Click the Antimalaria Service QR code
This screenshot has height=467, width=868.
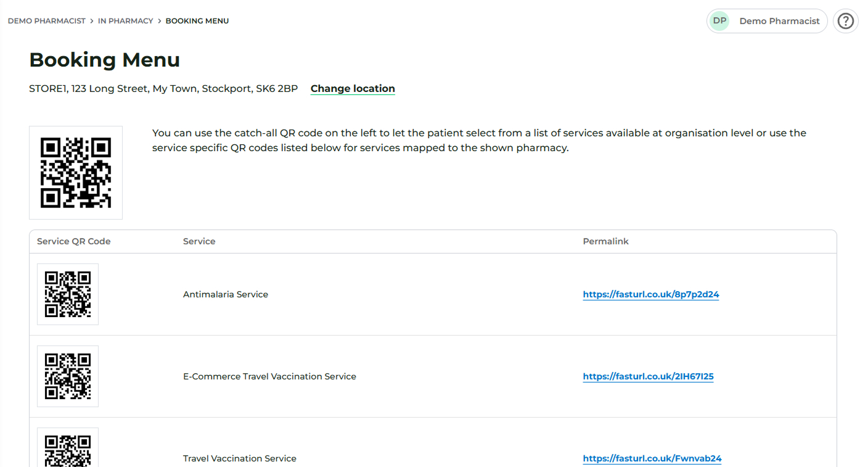tap(68, 294)
